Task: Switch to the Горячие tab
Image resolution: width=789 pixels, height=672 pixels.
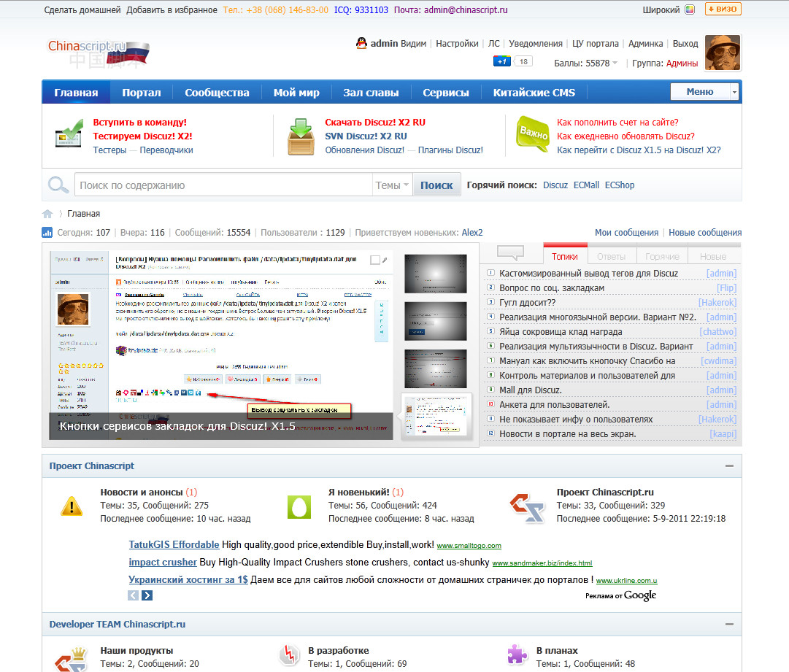Action: point(662,255)
